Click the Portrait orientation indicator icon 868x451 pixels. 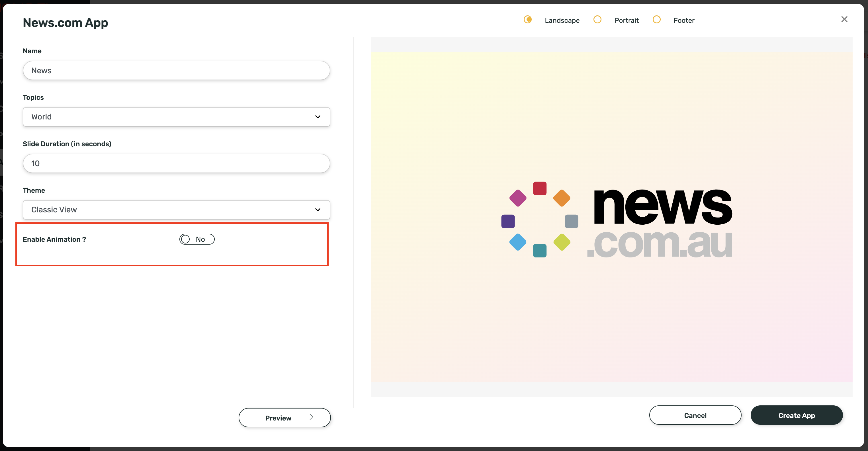click(597, 20)
